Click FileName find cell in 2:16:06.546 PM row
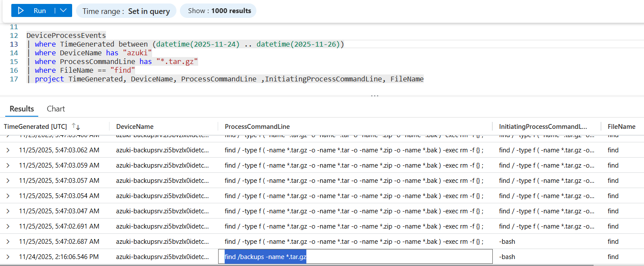This screenshot has height=266, width=644. 613,257
